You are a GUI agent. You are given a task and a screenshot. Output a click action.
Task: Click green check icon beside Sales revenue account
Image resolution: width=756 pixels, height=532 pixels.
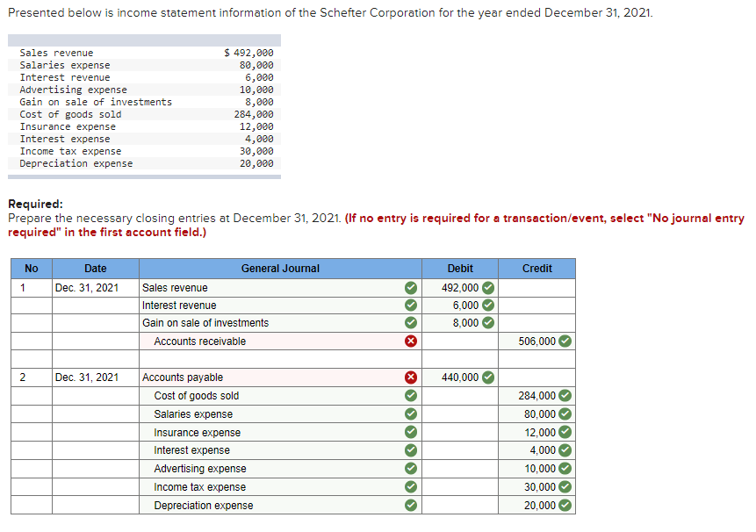[x=411, y=288]
